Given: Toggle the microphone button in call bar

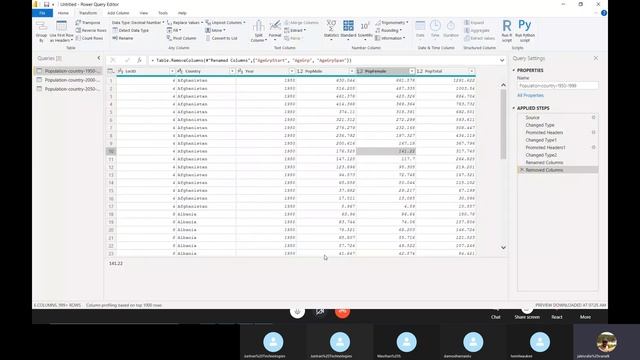Looking at the screenshot, I should pos(297,311).
